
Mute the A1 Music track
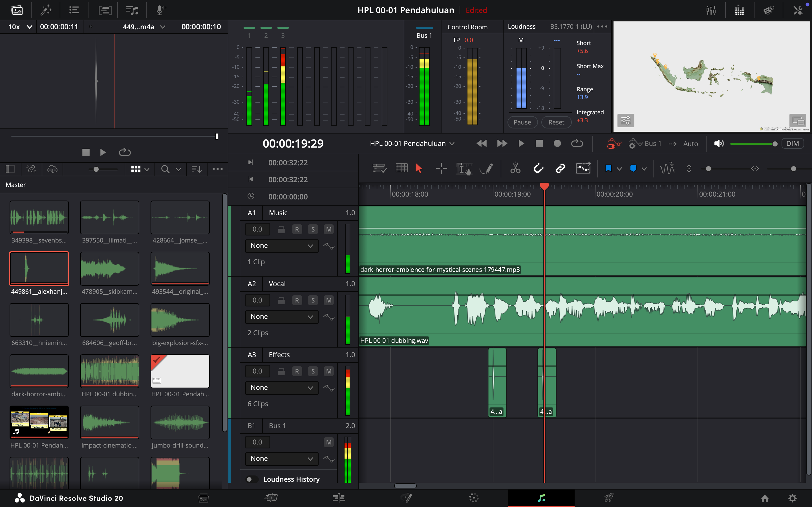click(x=328, y=229)
